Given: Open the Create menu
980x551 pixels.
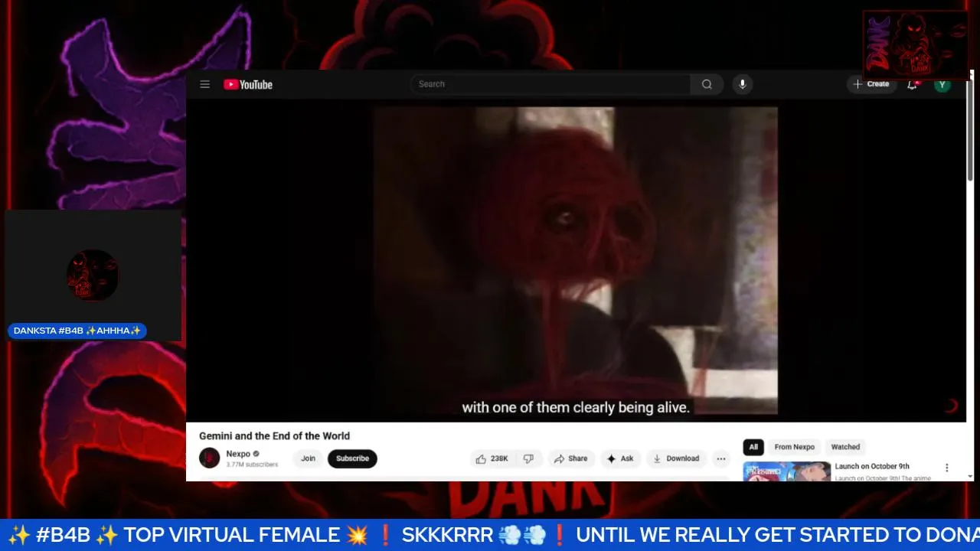Looking at the screenshot, I should coord(871,84).
